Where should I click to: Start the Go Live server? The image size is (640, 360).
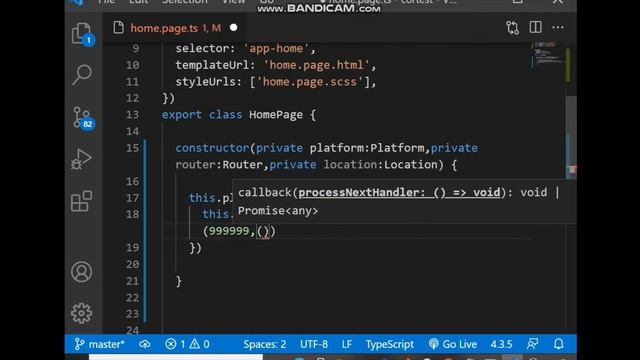(453, 344)
